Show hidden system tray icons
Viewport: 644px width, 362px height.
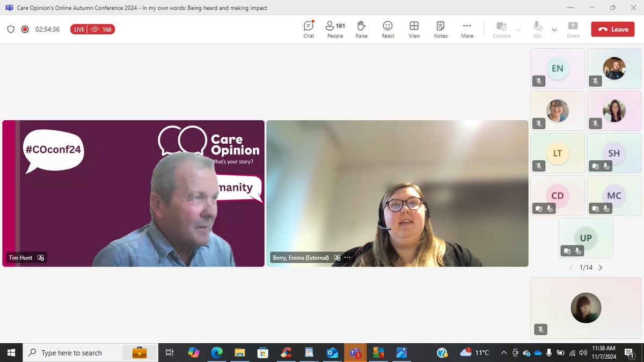coord(504,352)
